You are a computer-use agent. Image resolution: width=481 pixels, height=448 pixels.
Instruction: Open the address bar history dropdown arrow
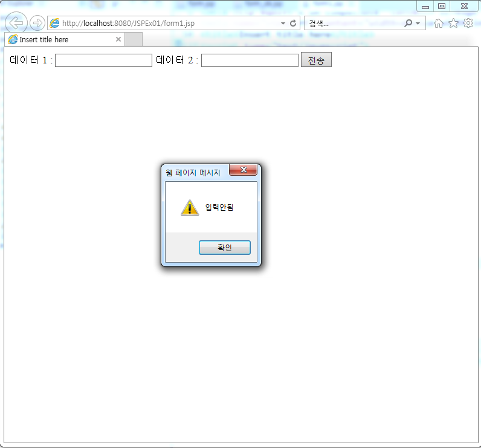click(283, 24)
